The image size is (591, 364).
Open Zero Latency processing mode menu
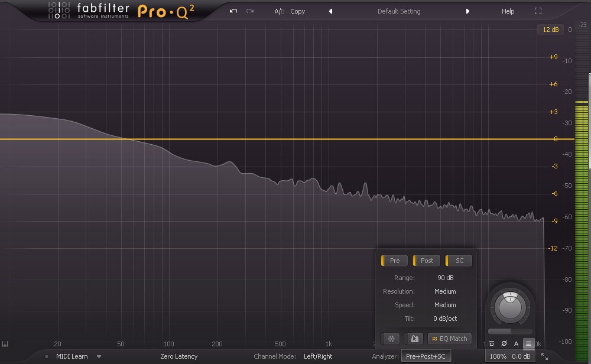click(x=178, y=356)
